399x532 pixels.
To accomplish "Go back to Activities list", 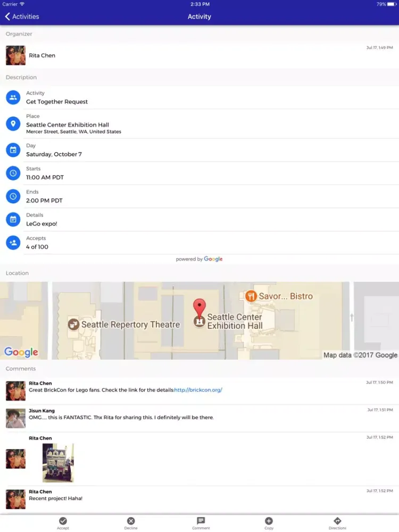I will click(x=22, y=16).
